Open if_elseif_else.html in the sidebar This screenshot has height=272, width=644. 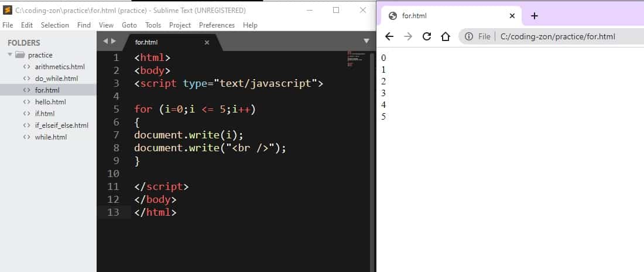[61, 125]
